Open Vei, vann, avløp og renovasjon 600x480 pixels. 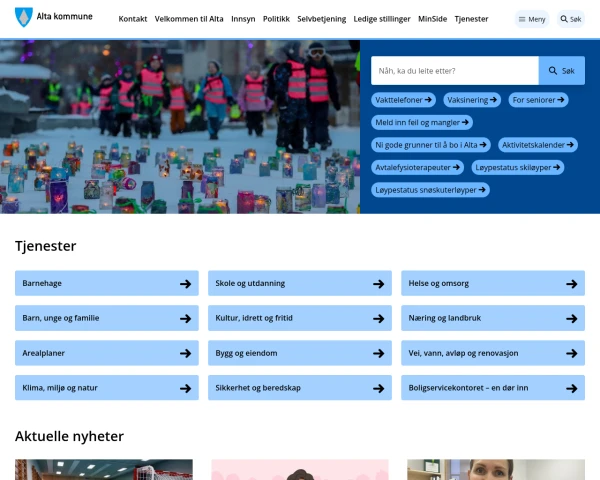pos(493,353)
